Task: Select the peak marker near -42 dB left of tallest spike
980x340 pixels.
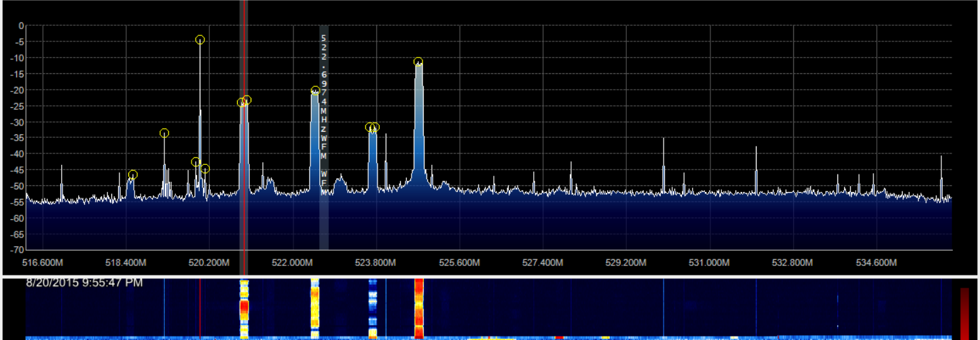Action: (196, 162)
